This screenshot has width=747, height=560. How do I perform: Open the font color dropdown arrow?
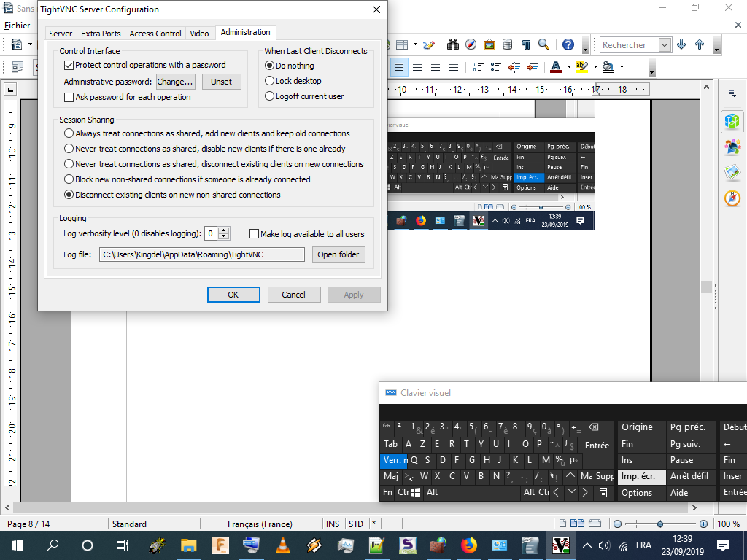click(569, 67)
